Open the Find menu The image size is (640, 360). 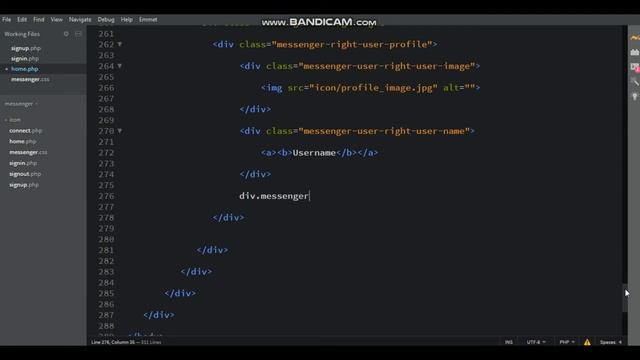pos(39,20)
